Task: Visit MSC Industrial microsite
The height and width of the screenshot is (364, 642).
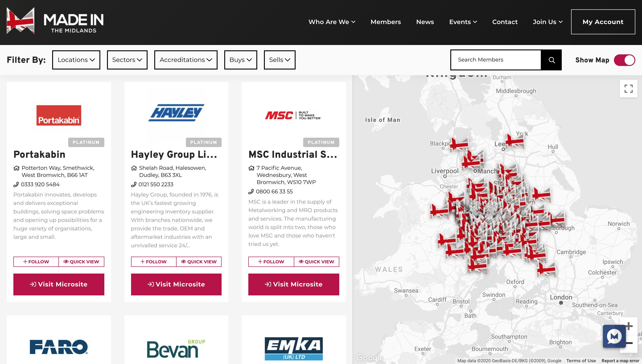Action: pyautogui.click(x=294, y=284)
